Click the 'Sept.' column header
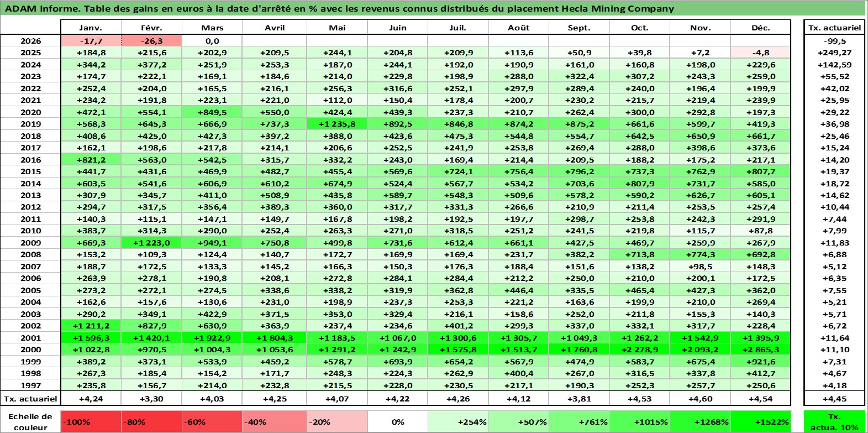This screenshot has height=433, width=868. click(579, 28)
